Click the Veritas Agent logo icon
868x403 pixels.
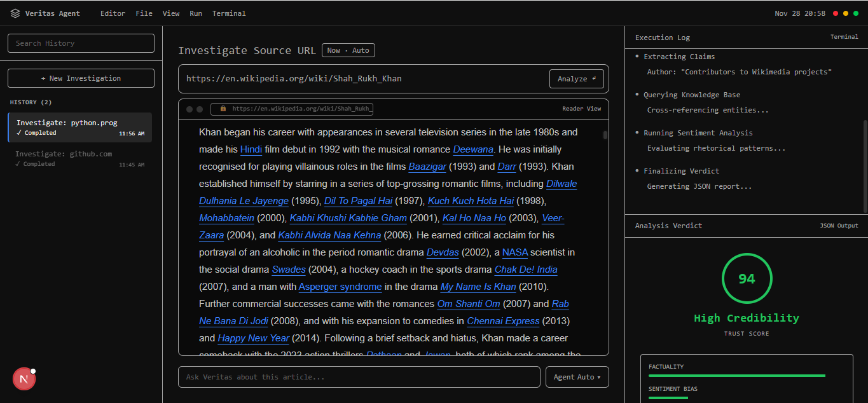[x=15, y=13]
